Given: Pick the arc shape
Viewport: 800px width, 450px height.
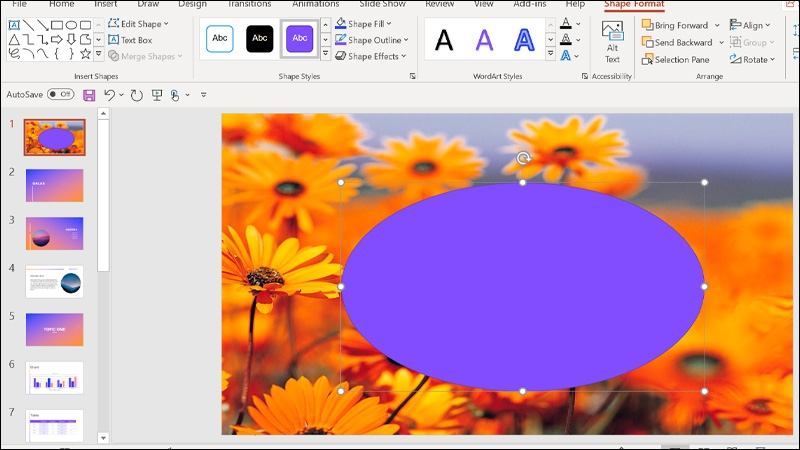Looking at the screenshot, I should click(28, 54).
